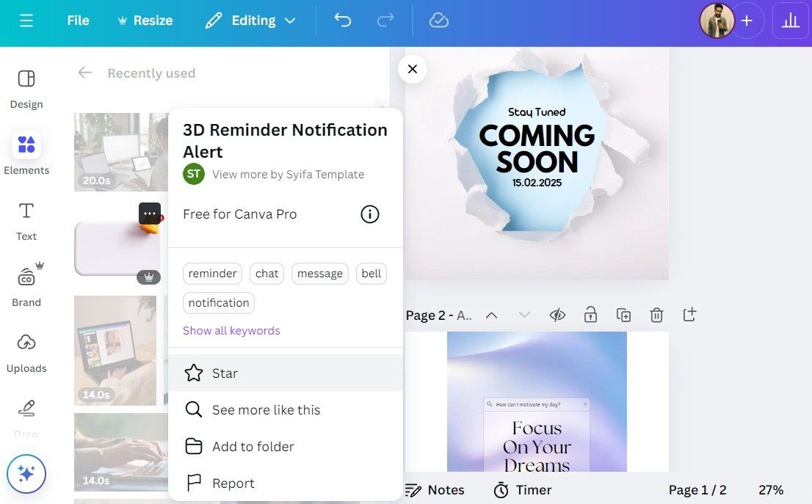Open the Text panel
The image size is (812, 504).
[26, 220]
